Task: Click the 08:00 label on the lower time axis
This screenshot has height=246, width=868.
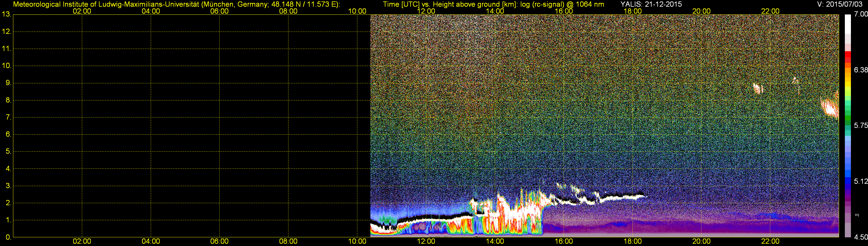Action: pos(288,241)
